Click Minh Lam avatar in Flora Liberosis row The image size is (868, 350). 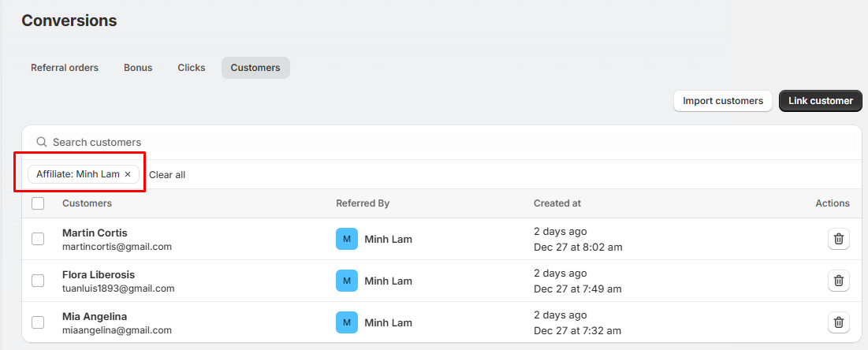[x=347, y=281]
